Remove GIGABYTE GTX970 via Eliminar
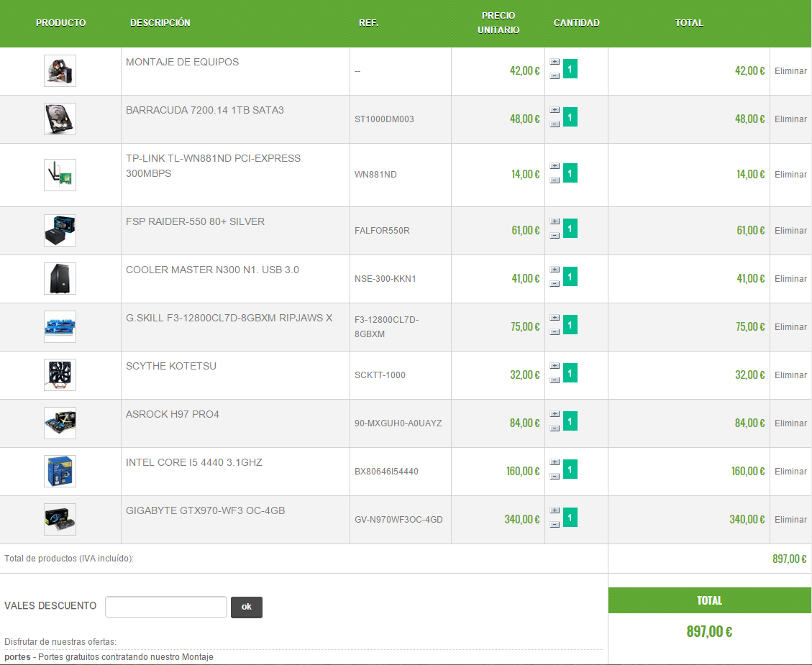Screen dimensions: 812x665 pos(790,519)
